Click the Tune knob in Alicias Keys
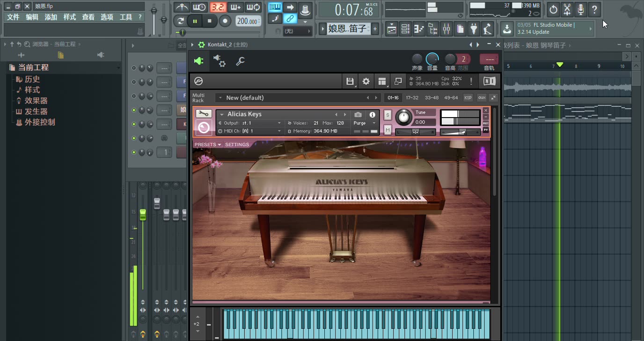This screenshot has width=644, height=341. click(403, 117)
